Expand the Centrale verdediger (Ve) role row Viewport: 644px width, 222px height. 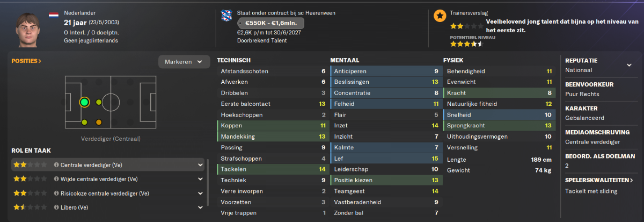(108, 165)
